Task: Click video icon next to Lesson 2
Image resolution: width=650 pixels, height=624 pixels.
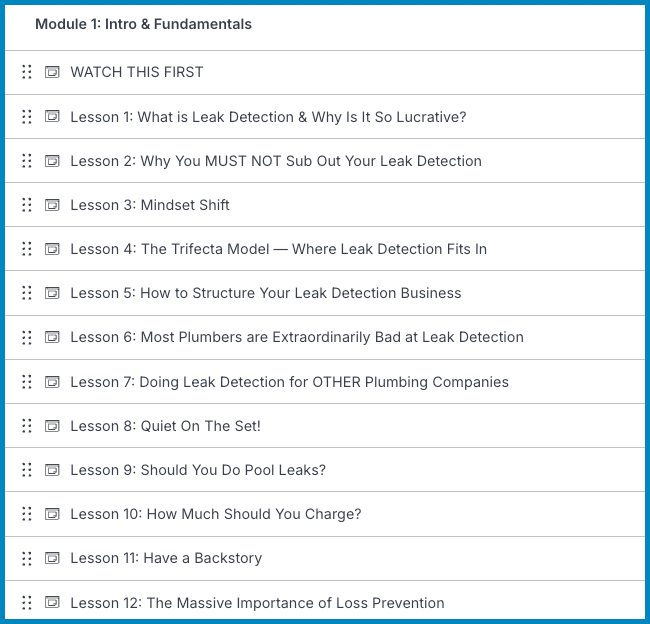Action: point(52,161)
